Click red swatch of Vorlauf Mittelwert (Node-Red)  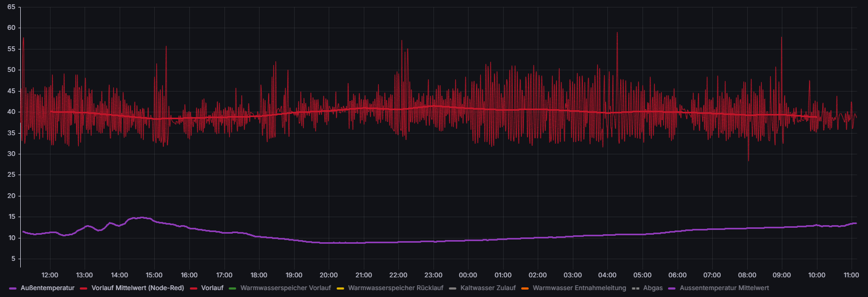point(84,288)
